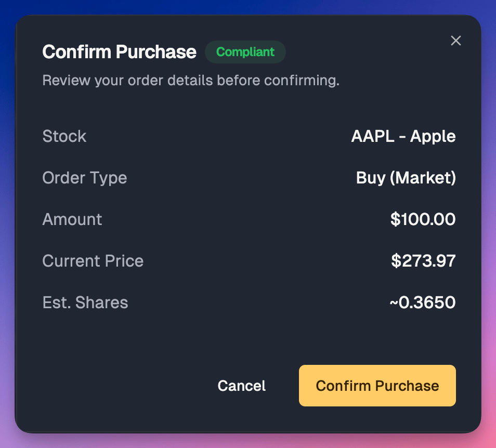This screenshot has width=496, height=448.
Task: Click the Confirm Purchase dialog heading
Action: (x=119, y=52)
